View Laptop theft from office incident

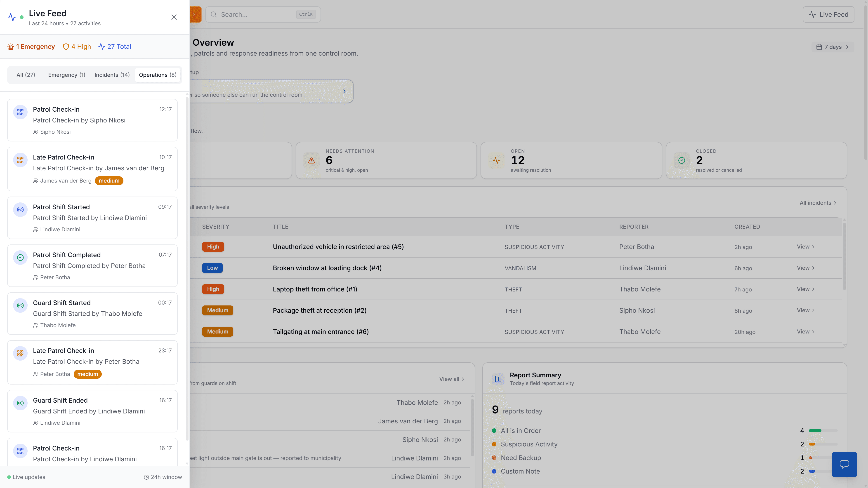[806, 289]
